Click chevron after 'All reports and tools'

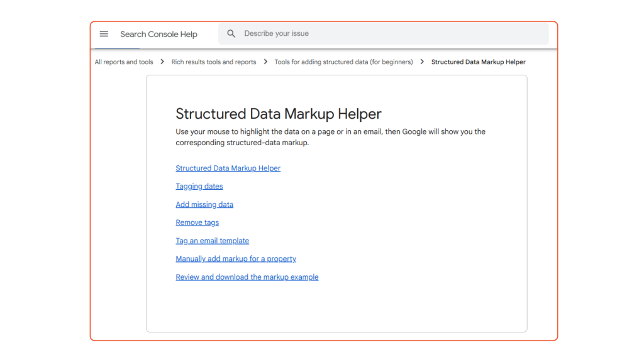162,62
